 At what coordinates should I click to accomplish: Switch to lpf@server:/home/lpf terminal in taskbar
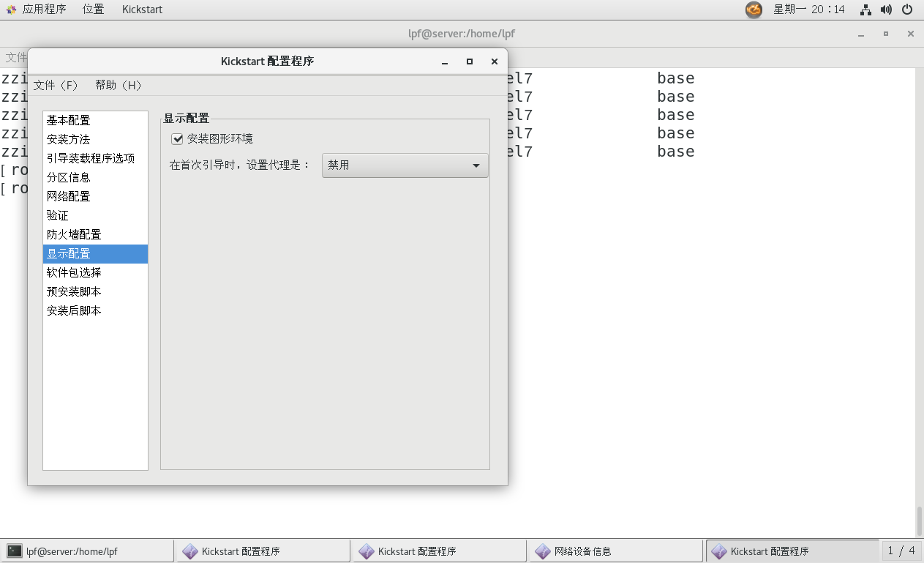(x=88, y=551)
